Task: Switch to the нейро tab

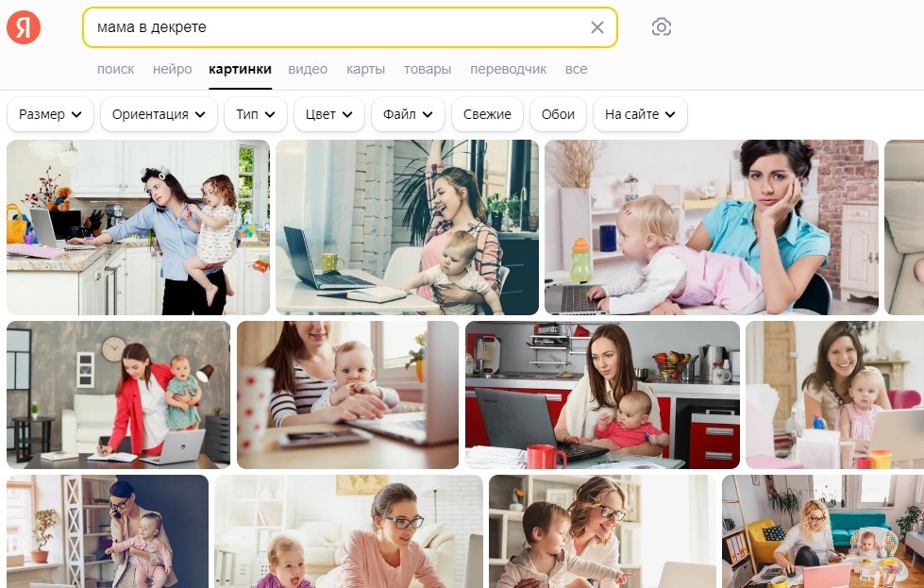Action: coord(173,69)
